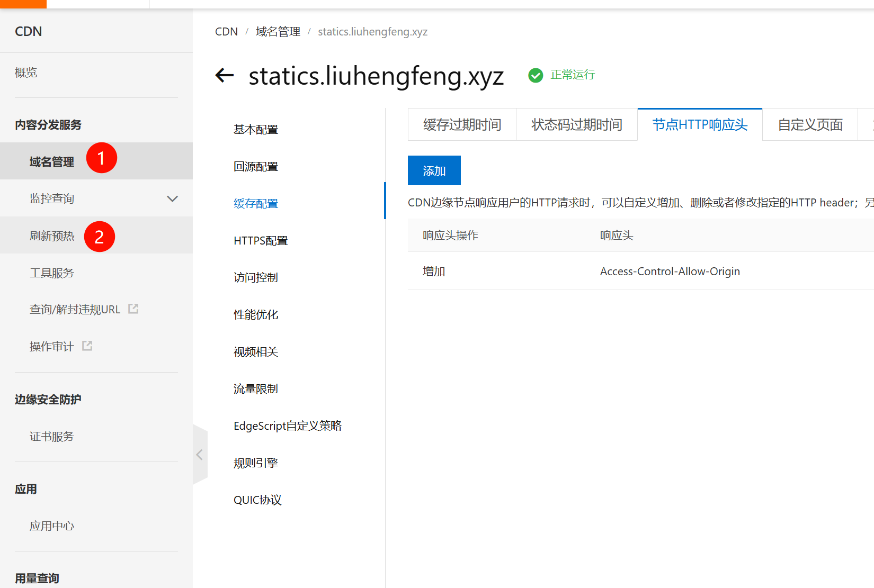Click external link icon beside 查询/解封违规URL
The width and height of the screenshot is (874, 588).
point(133,309)
